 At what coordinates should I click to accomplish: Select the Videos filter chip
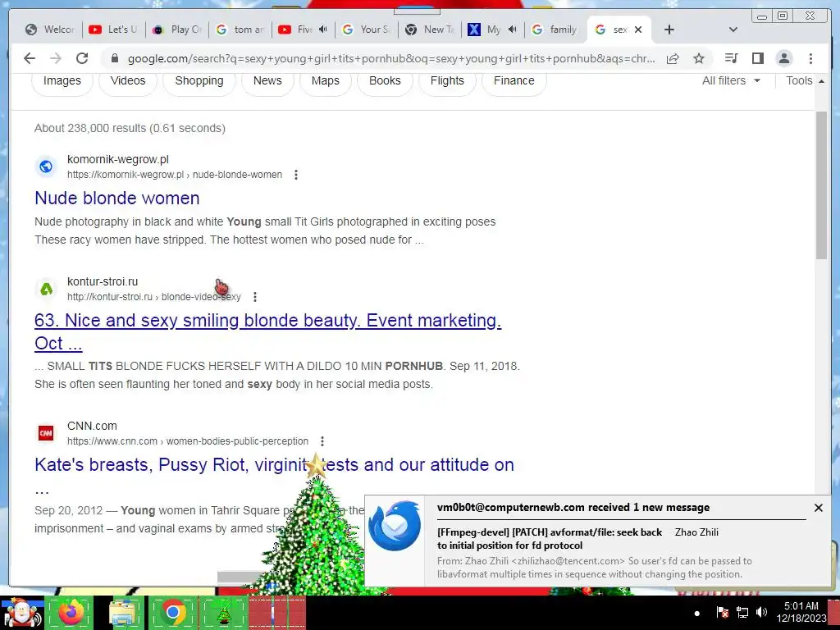128,81
